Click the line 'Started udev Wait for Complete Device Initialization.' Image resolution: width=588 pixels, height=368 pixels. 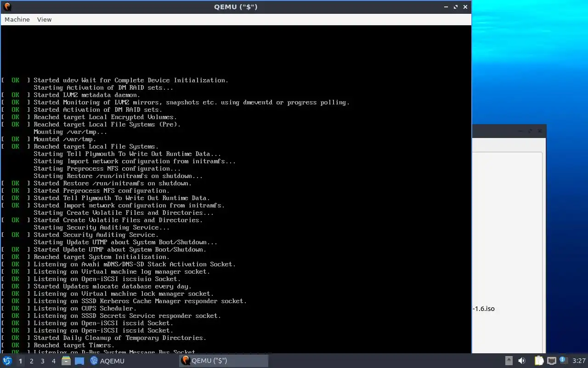[131, 80]
